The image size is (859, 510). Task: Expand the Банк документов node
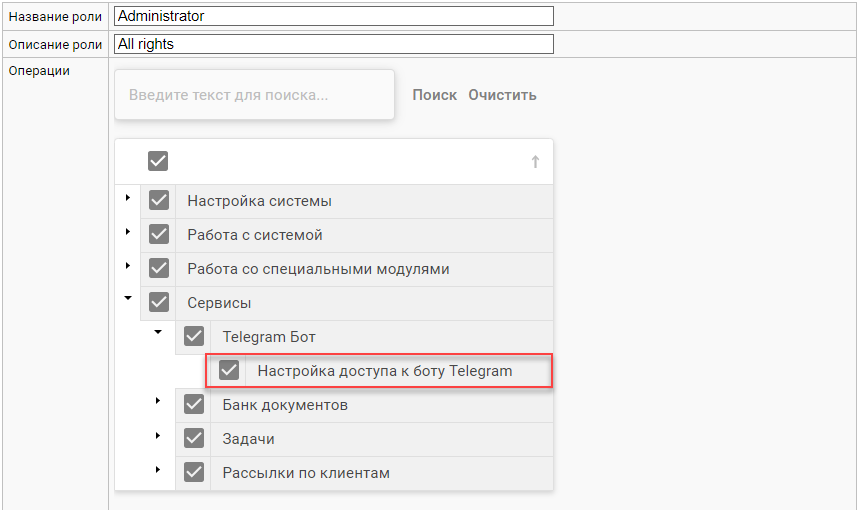click(x=158, y=401)
